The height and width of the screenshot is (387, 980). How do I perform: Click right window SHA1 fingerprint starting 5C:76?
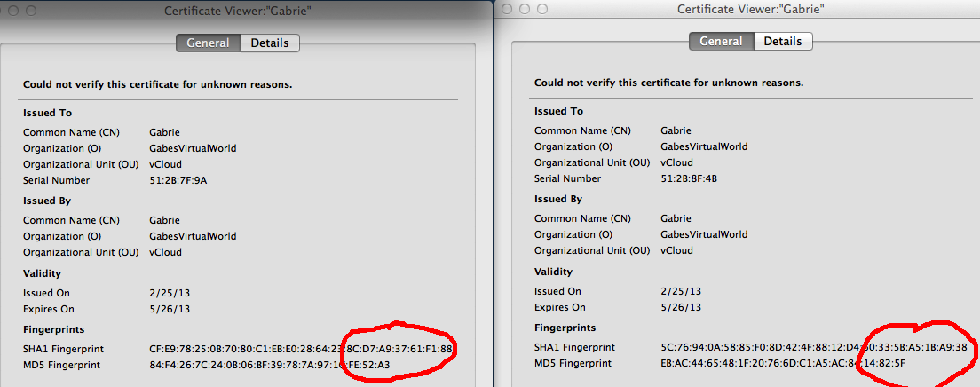tap(814, 347)
